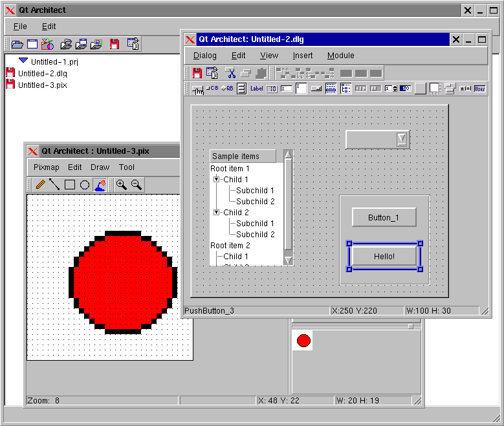Select the pencil draw tool
The width and height of the screenshot is (504, 426).
41,185
